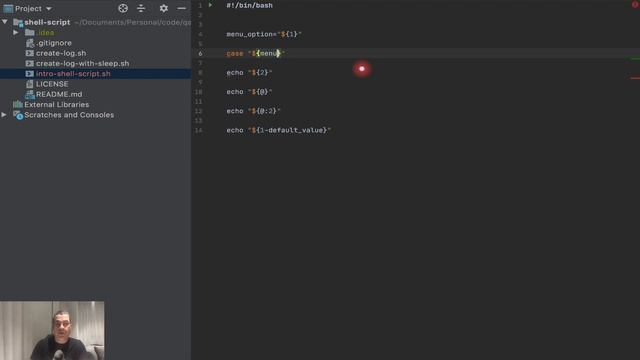The width and height of the screenshot is (640, 360).
Task: Select the .idea folder
Action: point(45,33)
